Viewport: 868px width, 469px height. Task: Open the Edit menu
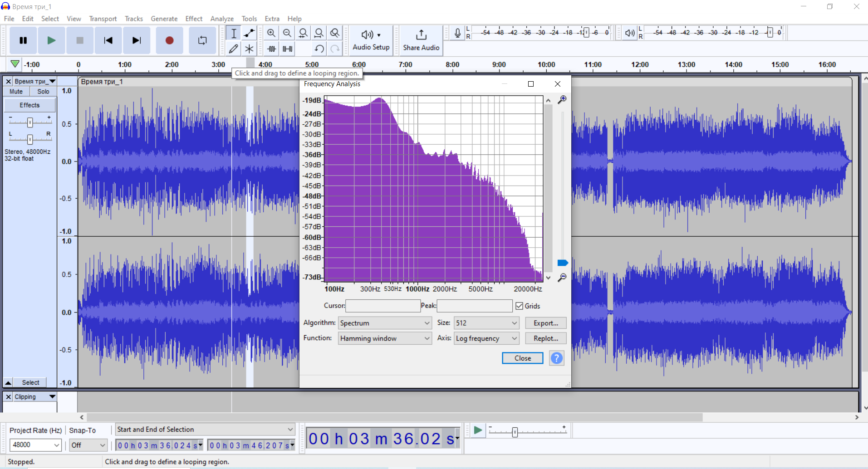pos(28,19)
